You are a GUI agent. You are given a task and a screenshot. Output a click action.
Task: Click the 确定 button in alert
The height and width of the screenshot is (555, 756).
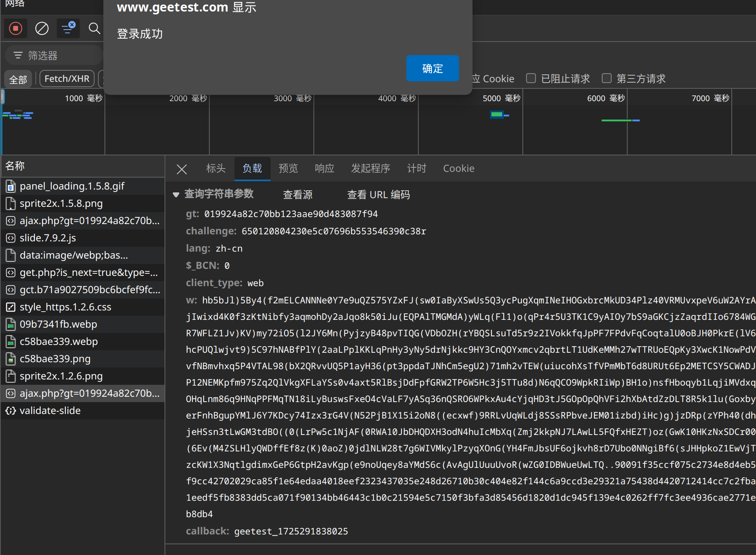pos(432,68)
